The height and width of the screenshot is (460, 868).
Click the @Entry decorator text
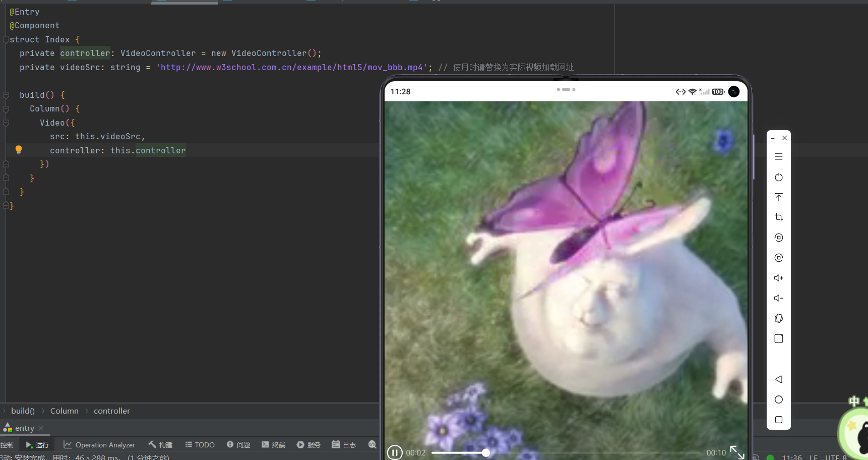coord(24,12)
